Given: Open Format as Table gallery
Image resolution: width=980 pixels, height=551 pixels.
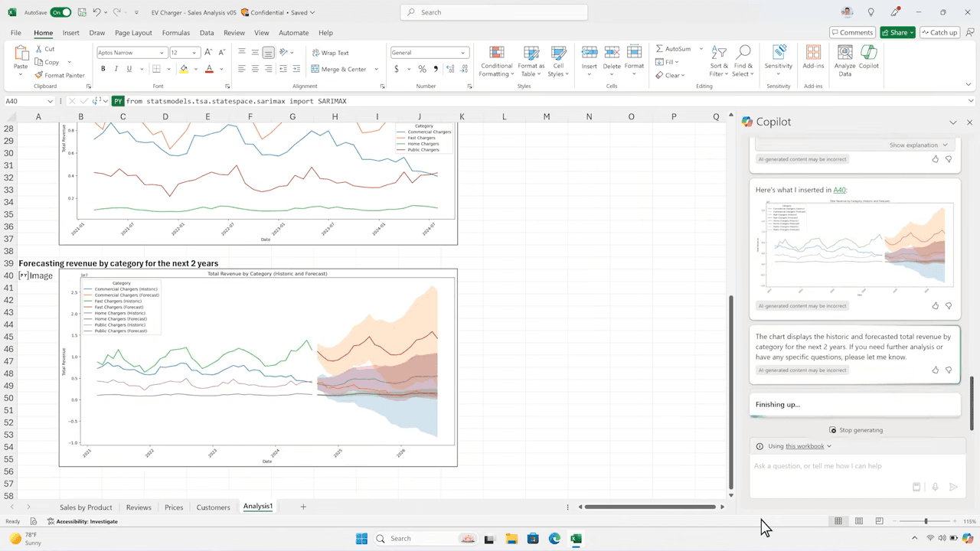Looking at the screenshot, I should coord(531,60).
